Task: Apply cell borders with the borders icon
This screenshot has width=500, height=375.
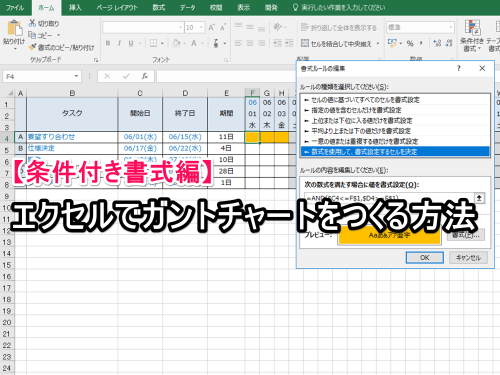Action: point(153,43)
